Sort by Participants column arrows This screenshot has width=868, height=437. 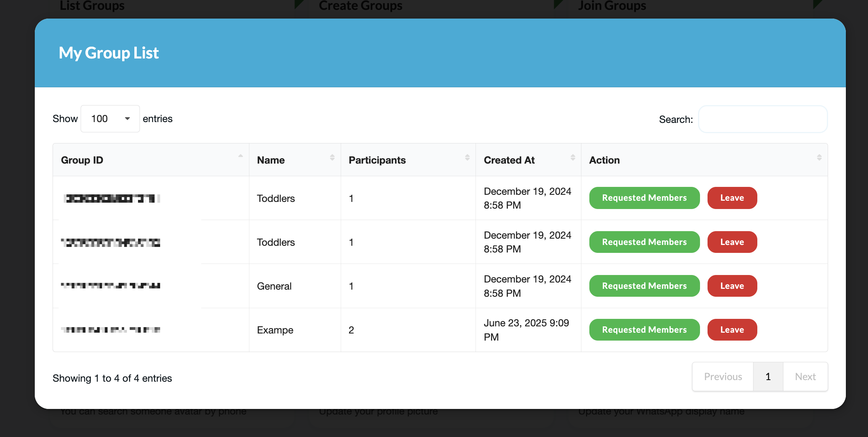tap(467, 158)
